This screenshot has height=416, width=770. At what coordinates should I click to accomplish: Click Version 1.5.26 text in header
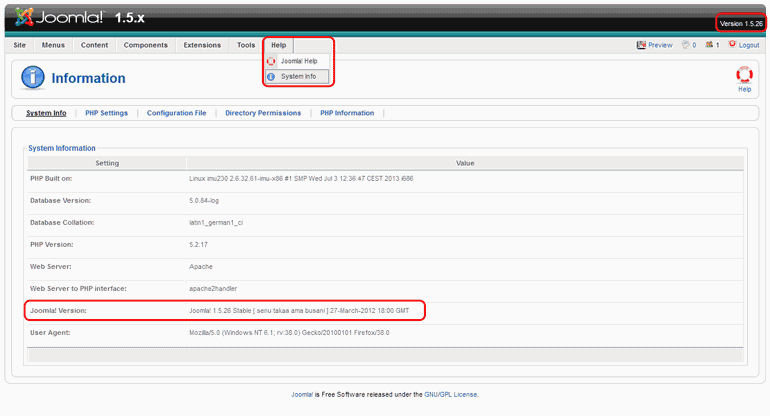click(741, 24)
